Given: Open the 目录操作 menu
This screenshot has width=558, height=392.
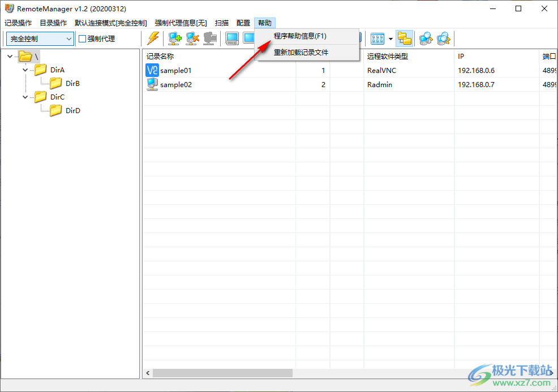Looking at the screenshot, I should click(53, 23).
